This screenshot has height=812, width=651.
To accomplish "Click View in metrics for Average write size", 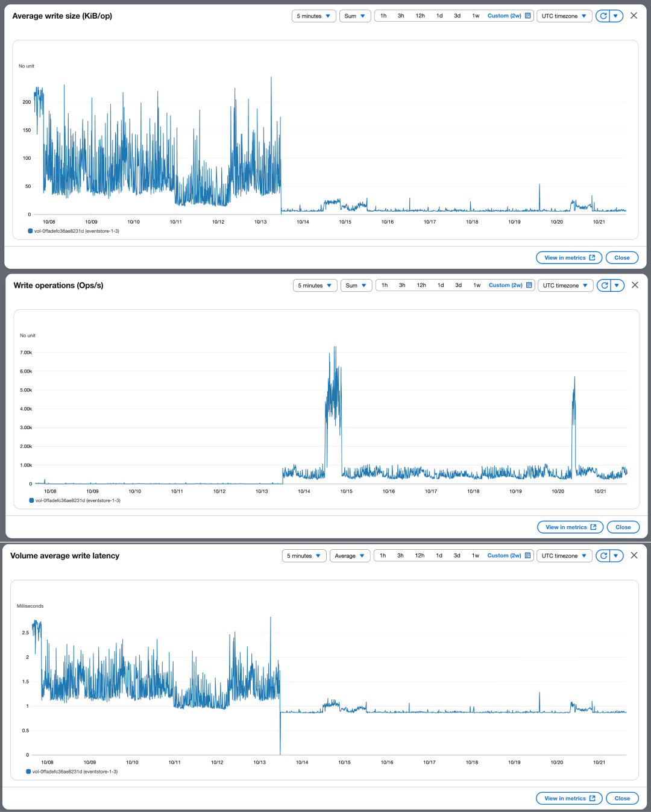I will tap(568, 258).
